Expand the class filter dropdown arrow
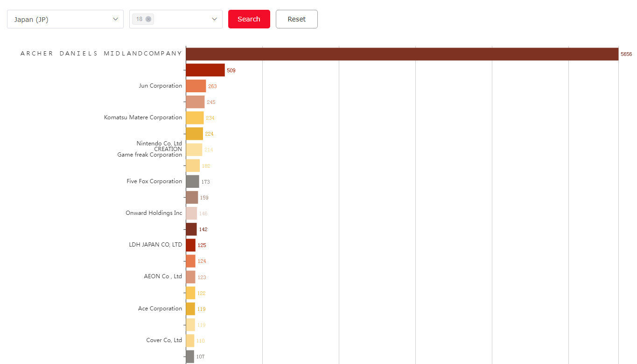The image size is (637, 364). tap(214, 19)
